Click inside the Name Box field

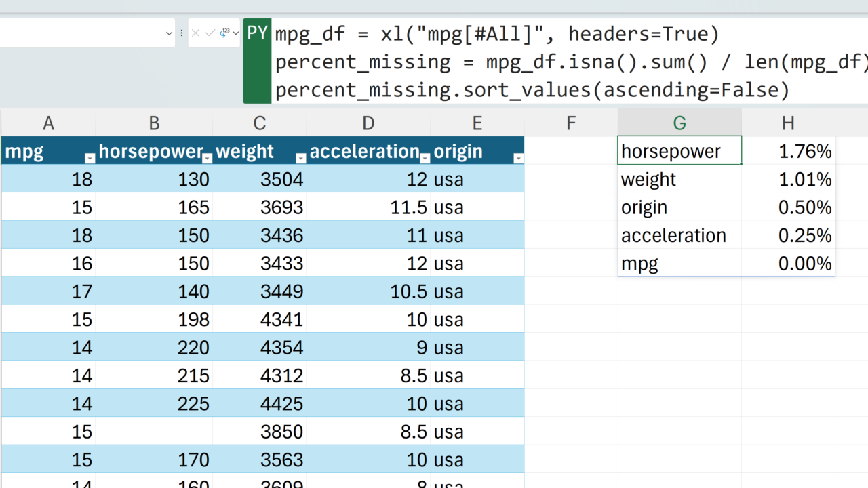(81, 33)
